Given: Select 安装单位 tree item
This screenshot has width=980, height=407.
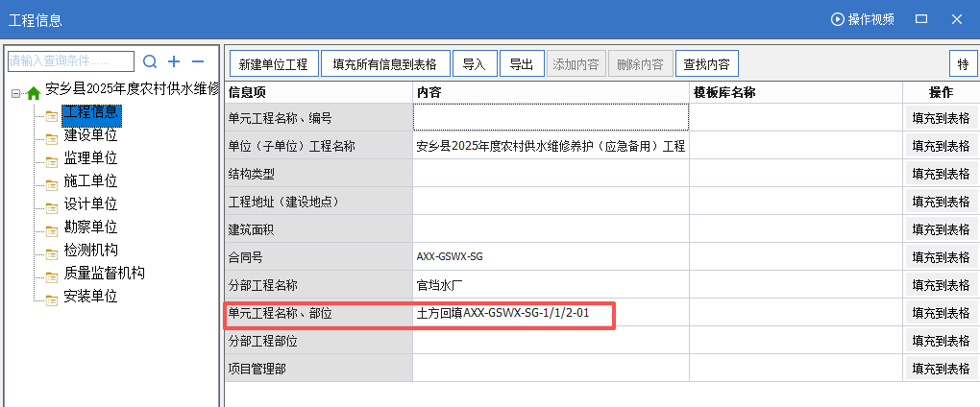Looking at the screenshot, I should click(x=90, y=297).
